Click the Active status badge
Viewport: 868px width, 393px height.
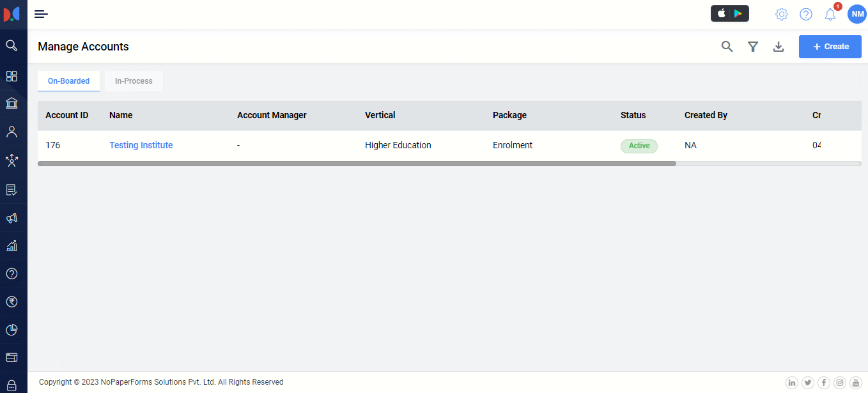pos(639,146)
